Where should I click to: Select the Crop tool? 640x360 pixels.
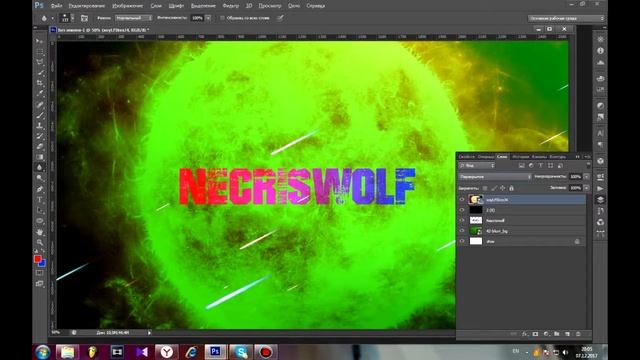[x=40, y=83]
